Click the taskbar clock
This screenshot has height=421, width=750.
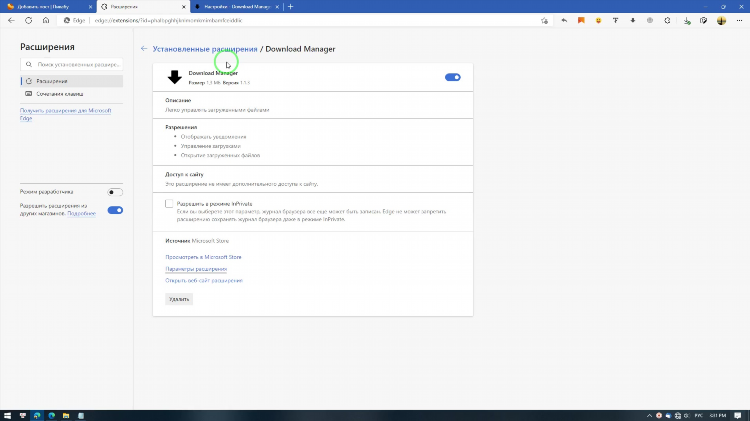click(x=718, y=415)
